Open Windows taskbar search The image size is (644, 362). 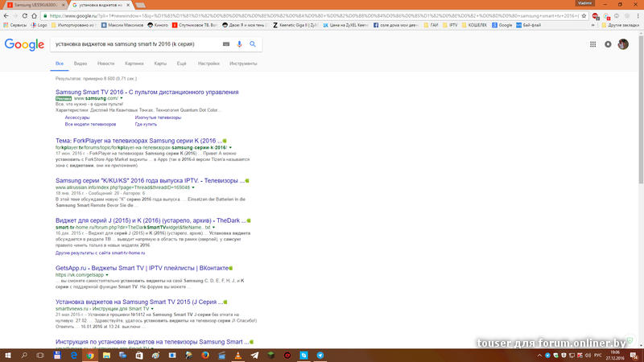[24, 356]
